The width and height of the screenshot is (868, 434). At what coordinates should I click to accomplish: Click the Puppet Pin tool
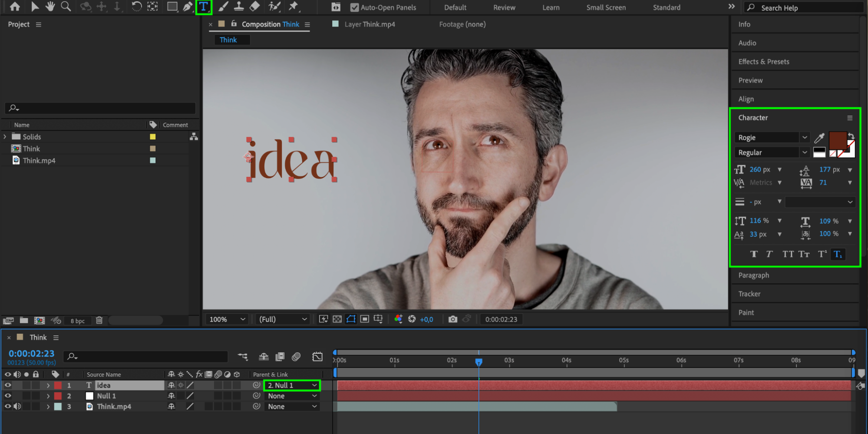point(294,7)
